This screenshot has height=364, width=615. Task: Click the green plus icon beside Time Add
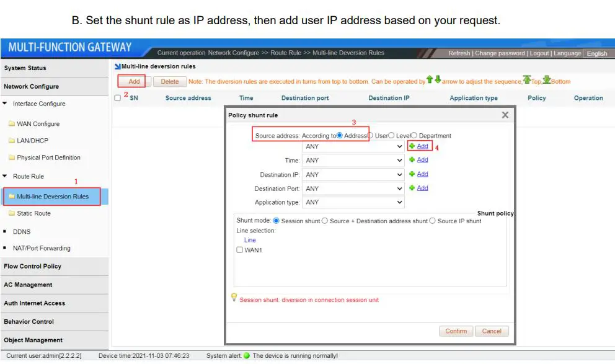(x=412, y=159)
